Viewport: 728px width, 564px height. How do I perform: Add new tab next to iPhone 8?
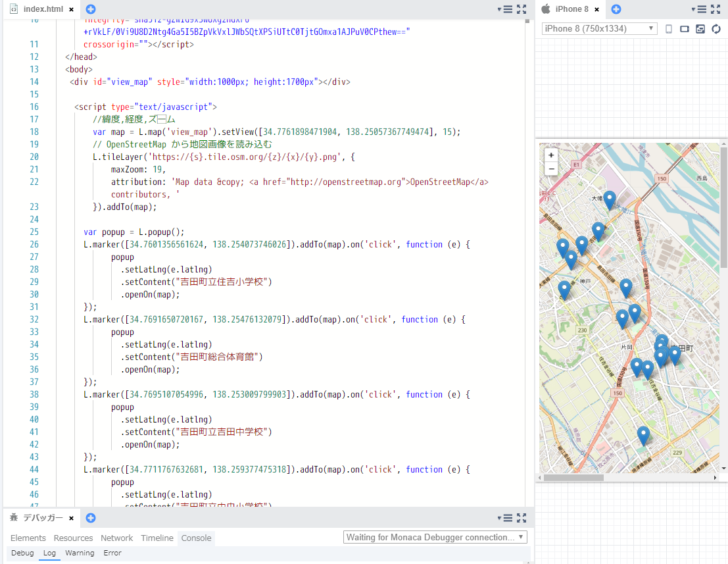[616, 9]
